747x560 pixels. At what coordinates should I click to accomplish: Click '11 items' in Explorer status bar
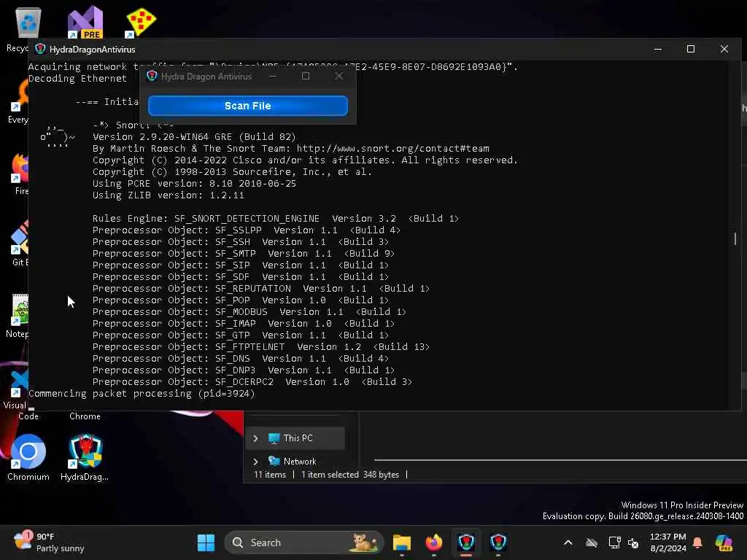click(270, 475)
